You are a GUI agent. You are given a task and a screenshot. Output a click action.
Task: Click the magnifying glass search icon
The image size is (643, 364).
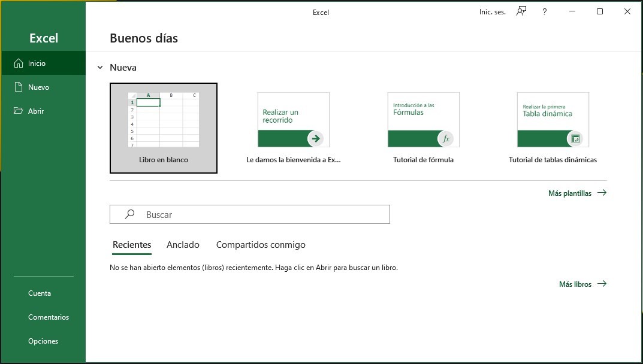click(x=129, y=214)
